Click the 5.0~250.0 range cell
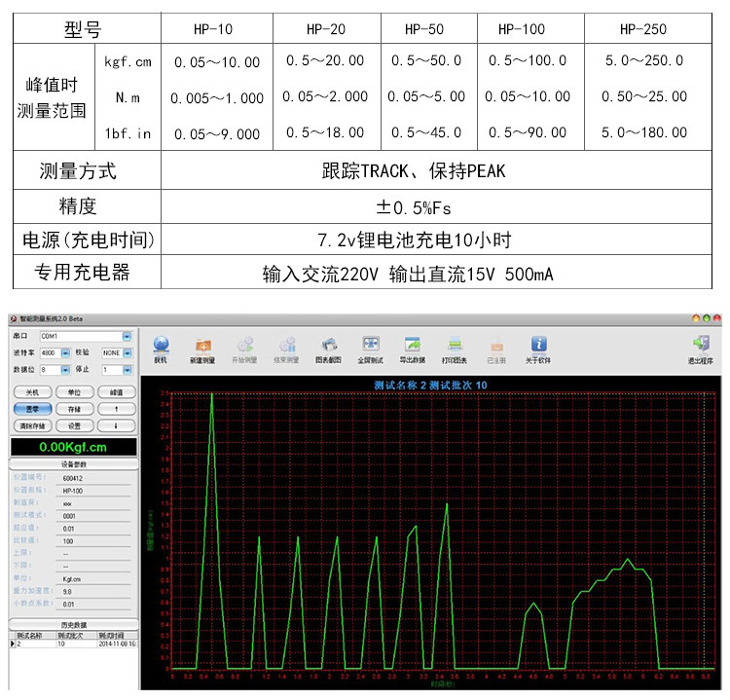The image size is (730, 700). coord(644,60)
